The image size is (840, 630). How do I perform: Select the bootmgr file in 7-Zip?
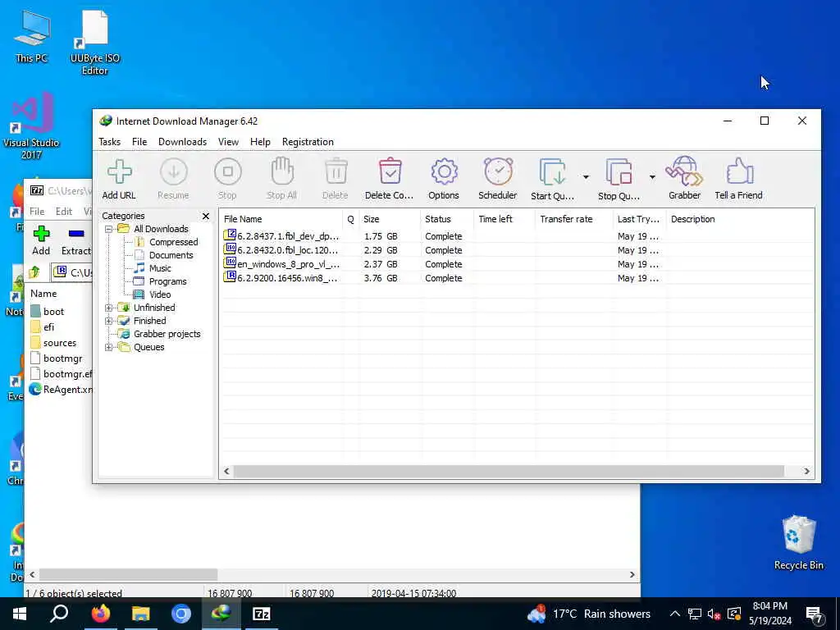tap(62, 358)
